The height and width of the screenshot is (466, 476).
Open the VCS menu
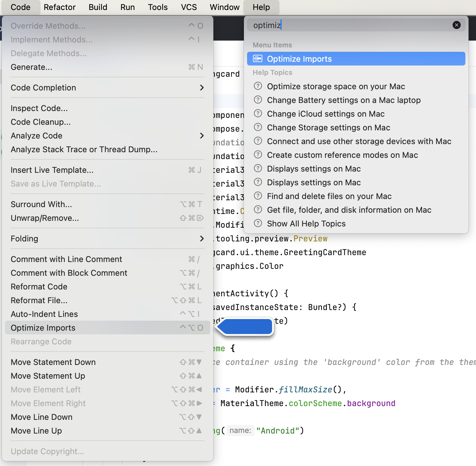coord(189,7)
